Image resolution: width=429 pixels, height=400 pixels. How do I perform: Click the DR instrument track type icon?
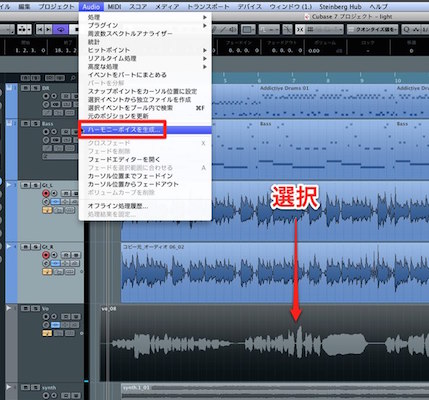(9, 88)
